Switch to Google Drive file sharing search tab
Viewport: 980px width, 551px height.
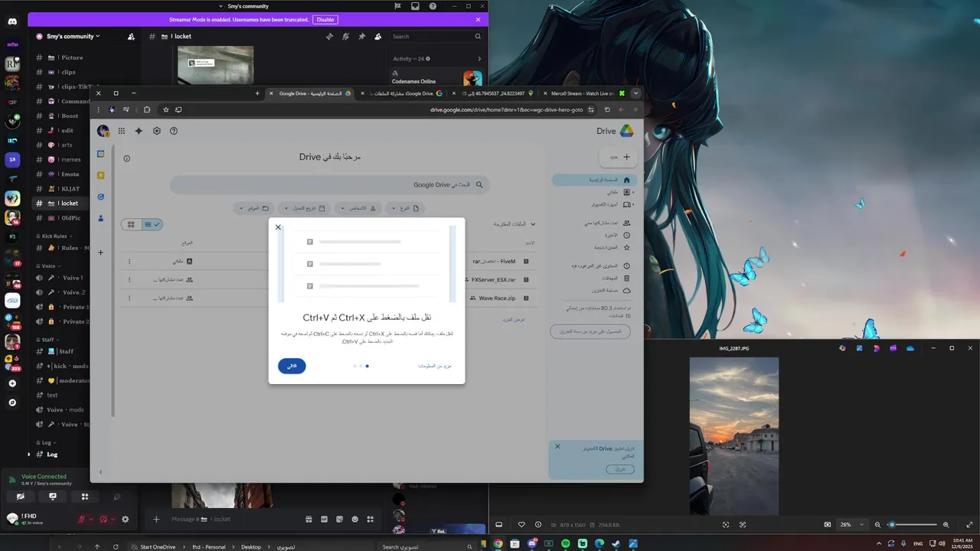pos(400,93)
